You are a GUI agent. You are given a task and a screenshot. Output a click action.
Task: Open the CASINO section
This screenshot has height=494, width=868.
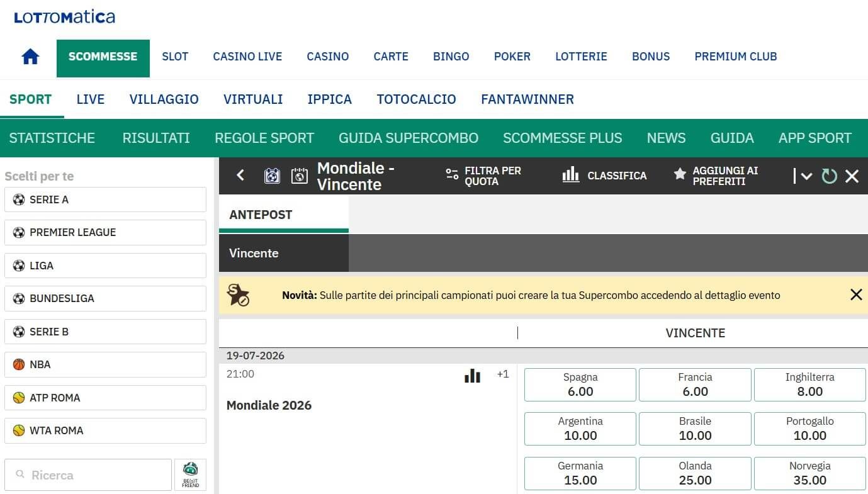click(x=328, y=57)
